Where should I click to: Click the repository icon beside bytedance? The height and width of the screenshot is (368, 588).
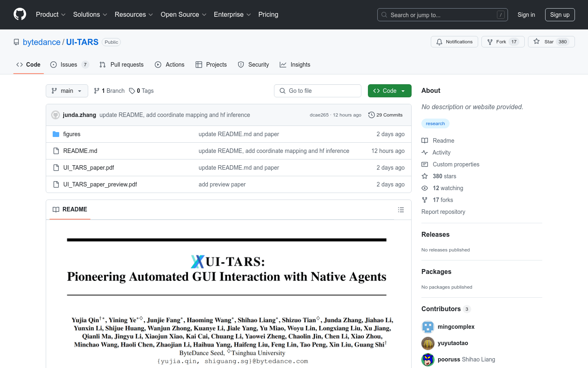tap(16, 42)
